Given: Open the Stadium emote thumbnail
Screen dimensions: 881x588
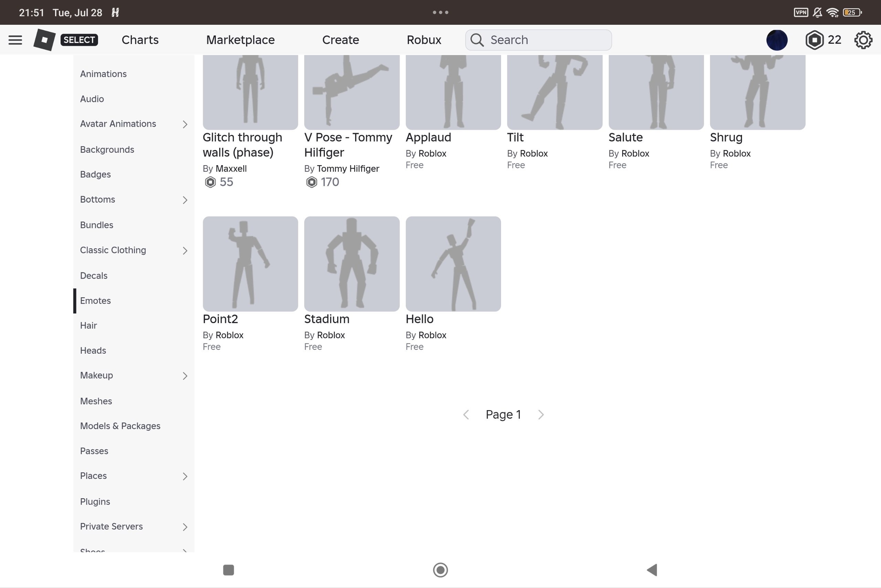Looking at the screenshot, I should (351, 264).
